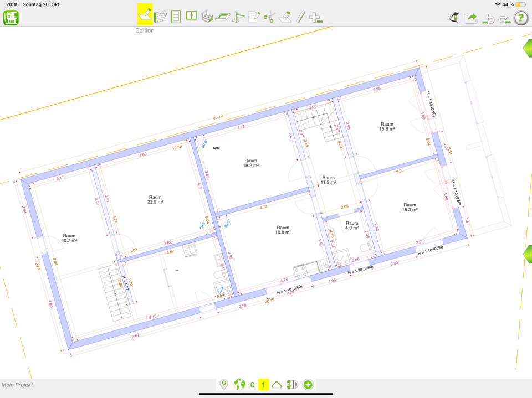Toggle the yellow Edition pencil mode

[145, 13]
